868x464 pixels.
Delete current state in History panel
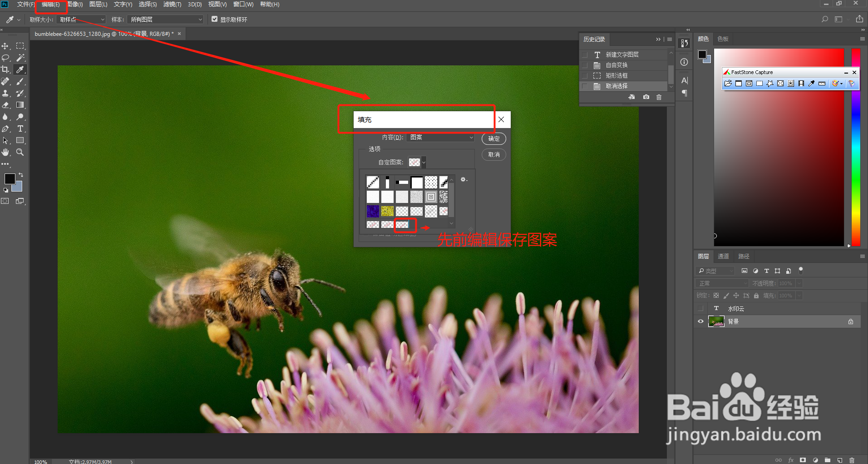click(659, 97)
